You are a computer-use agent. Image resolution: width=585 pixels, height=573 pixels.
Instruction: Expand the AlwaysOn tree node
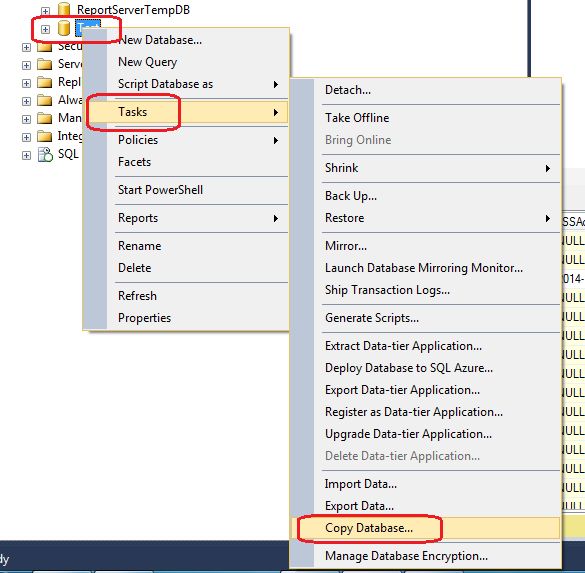pos(26,101)
